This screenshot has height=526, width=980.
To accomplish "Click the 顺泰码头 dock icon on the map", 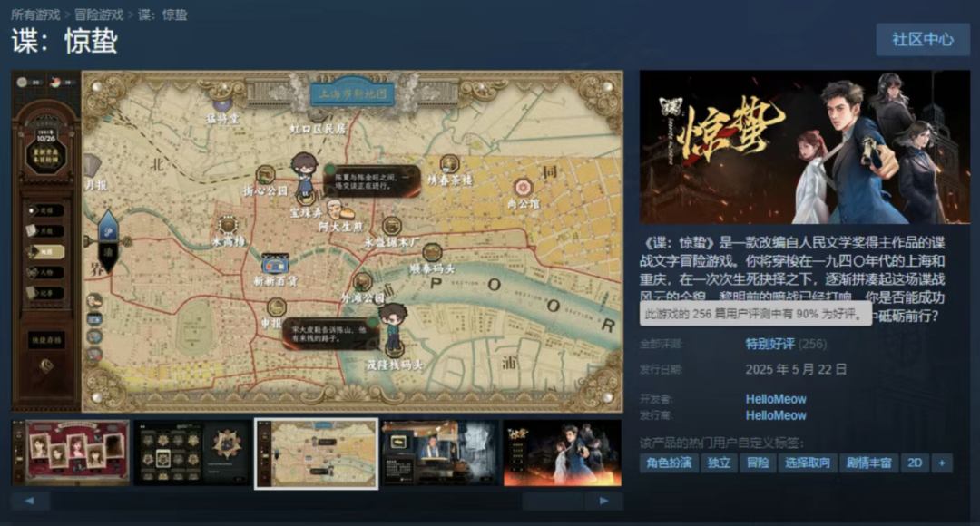I will pos(432,253).
